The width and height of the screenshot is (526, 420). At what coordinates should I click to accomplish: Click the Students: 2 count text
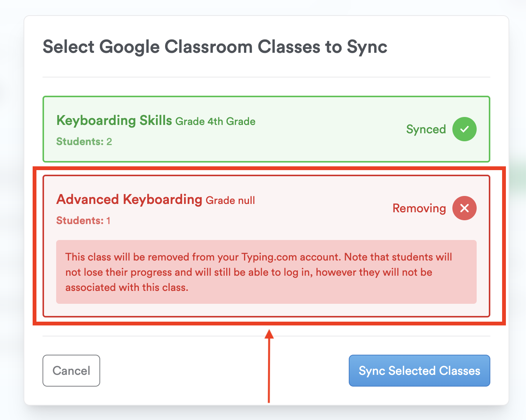(x=84, y=142)
